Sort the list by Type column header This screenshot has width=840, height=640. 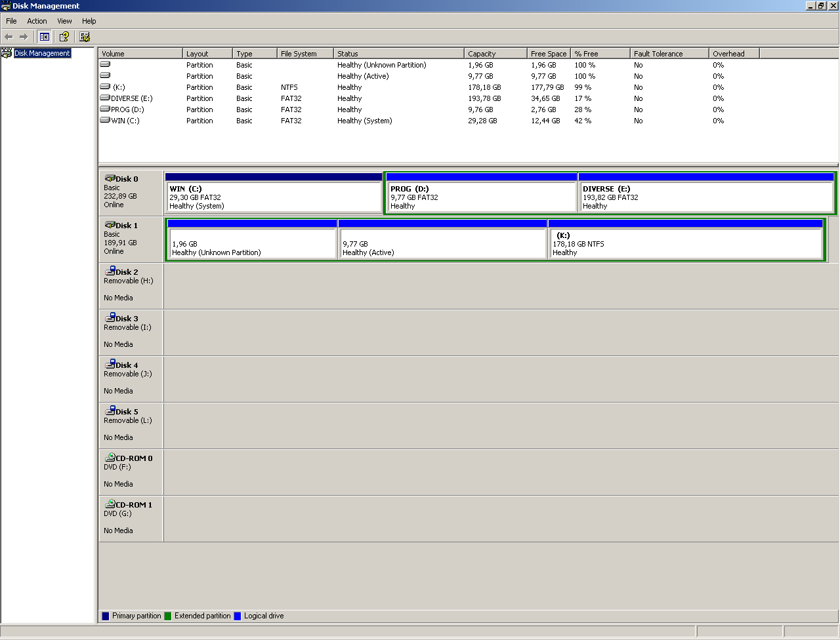(x=255, y=54)
